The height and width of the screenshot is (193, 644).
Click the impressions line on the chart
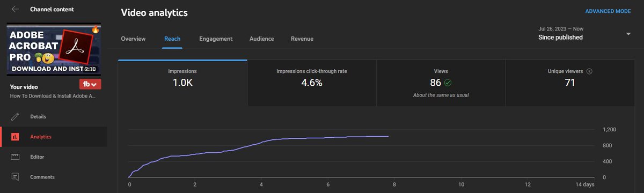point(258,144)
